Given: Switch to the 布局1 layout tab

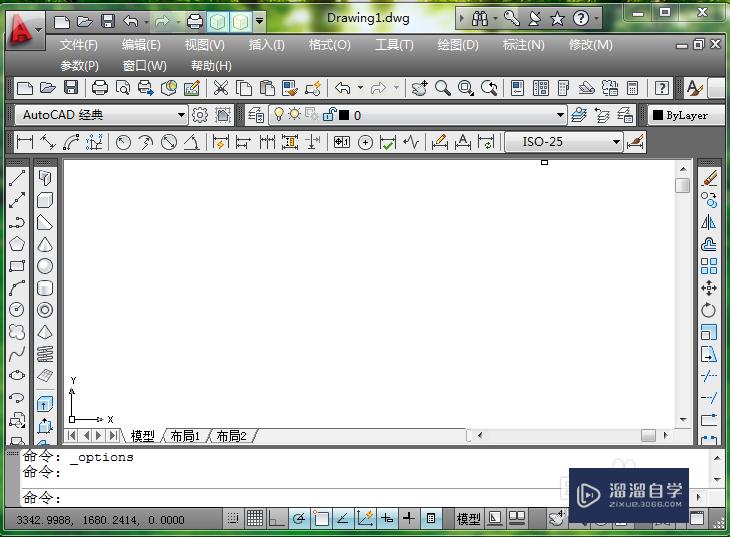Looking at the screenshot, I should coord(185,436).
